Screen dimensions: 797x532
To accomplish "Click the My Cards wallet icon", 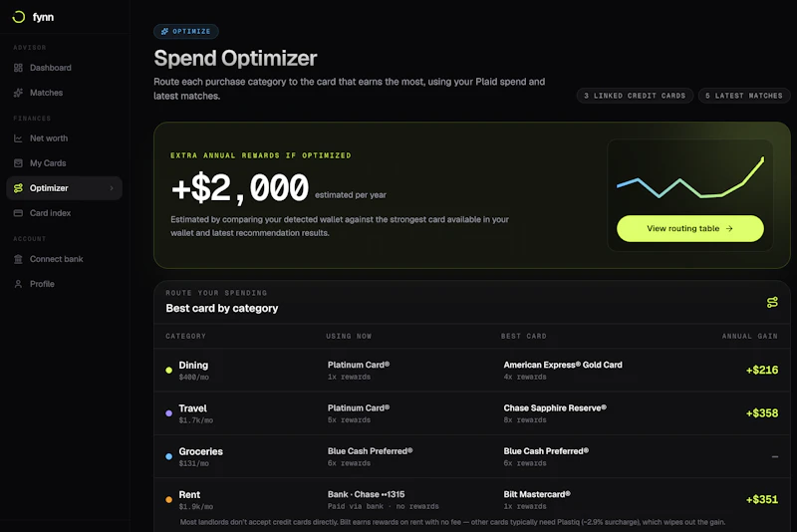I will [x=18, y=163].
